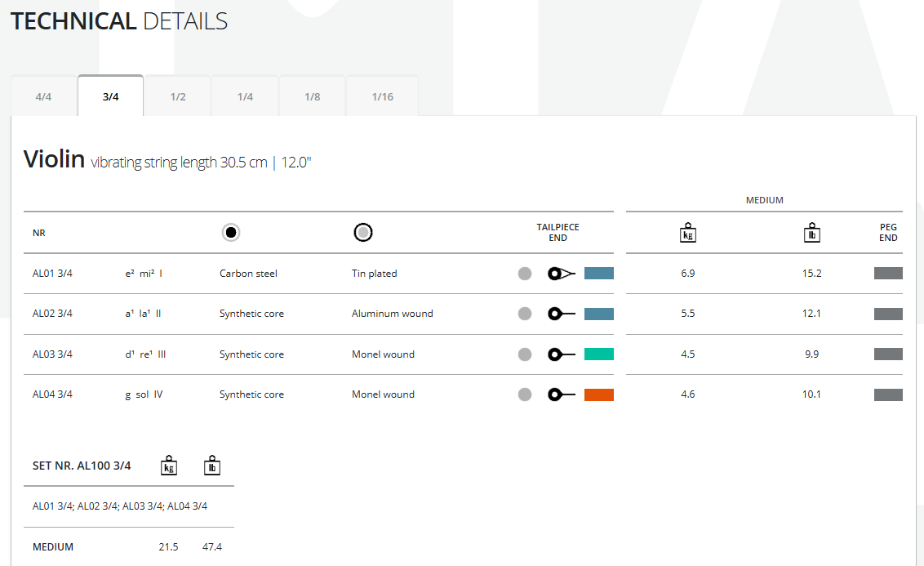Click the 'Aluminum wound' cell
Viewport: 924px width, 566px height.
[x=393, y=314]
